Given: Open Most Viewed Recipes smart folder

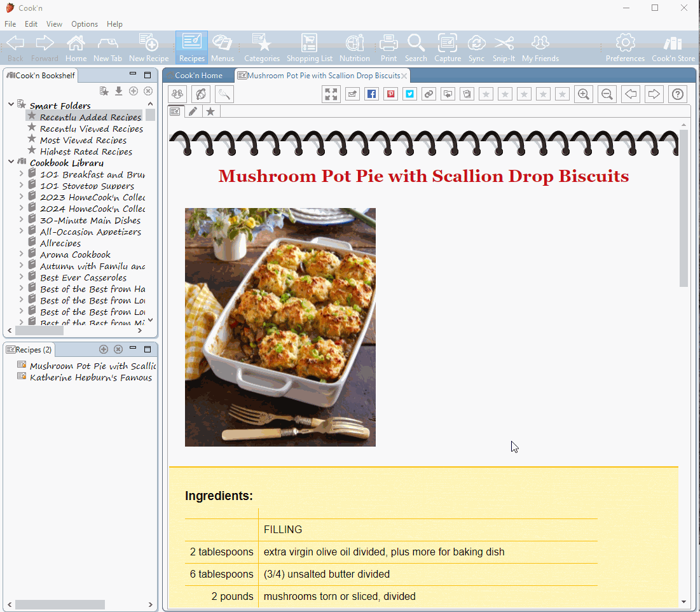Looking at the screenshot, I should (83, 140).
